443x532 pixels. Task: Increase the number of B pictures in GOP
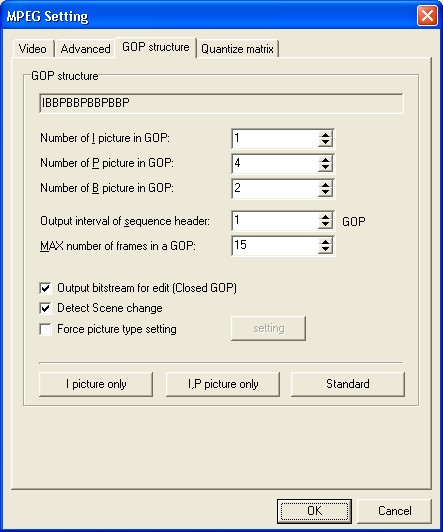point(325,185)
